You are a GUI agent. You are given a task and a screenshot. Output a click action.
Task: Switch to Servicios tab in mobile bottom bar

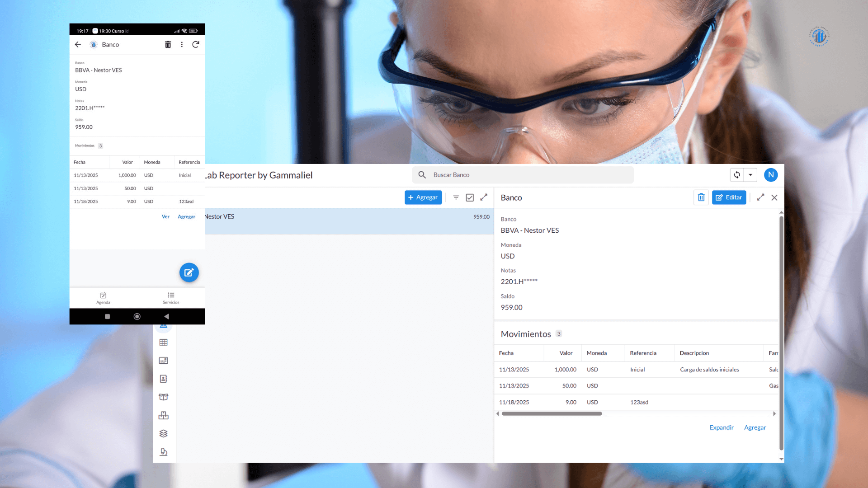coord(171,298)
